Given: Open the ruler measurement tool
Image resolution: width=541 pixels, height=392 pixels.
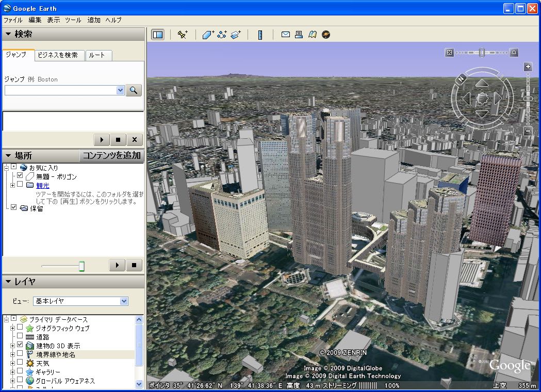Looking at the screenshot, I should click(260, 35).
